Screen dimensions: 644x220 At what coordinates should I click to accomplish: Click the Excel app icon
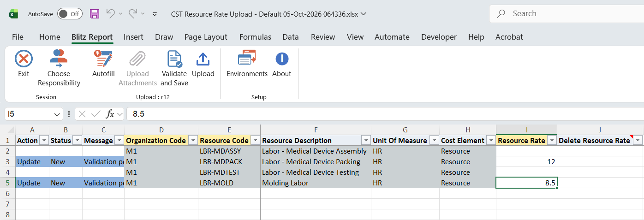tap(14, 14)
